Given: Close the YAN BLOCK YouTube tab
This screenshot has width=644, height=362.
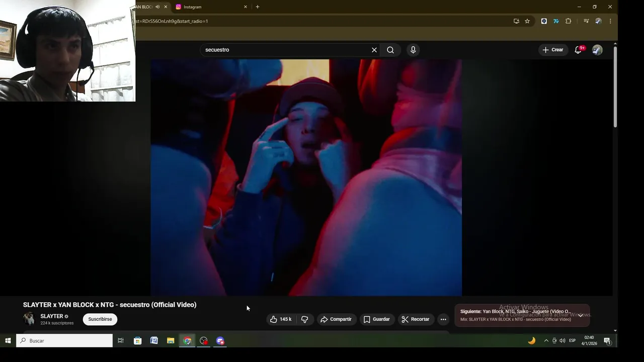Looking at the screenshot, I should (166, 7).
